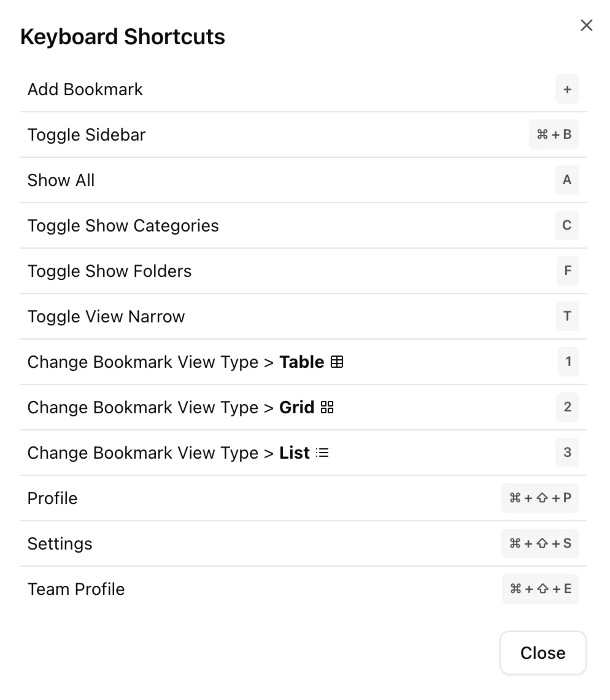Select the Add Bookmark row
Screen dimensions: 610x700
303,89
